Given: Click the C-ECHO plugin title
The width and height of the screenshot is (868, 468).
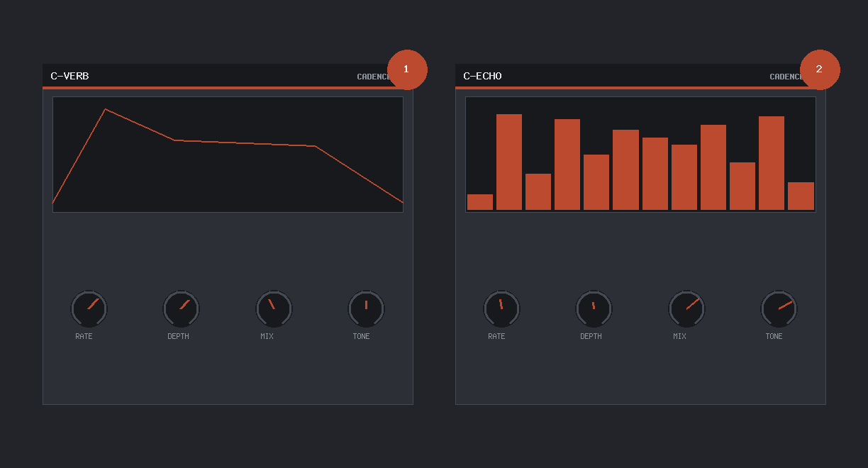Looking at the screenshot, I should click(x=482, y=76).
